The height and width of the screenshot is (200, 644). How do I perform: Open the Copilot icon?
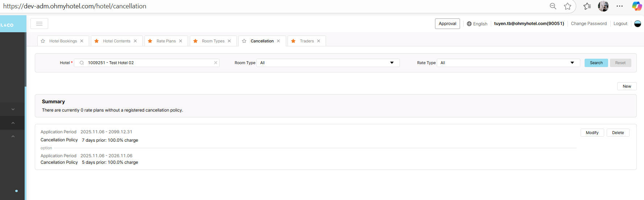[637, 6]
